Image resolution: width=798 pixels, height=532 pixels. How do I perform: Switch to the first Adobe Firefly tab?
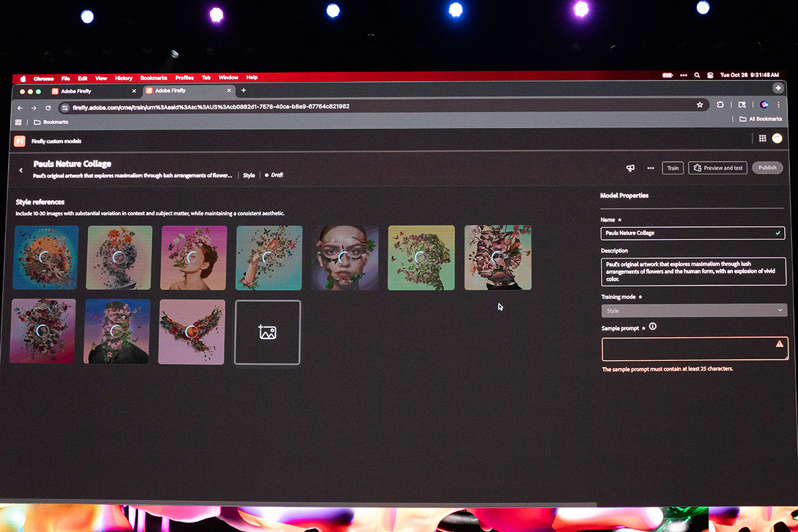point(94,91)
